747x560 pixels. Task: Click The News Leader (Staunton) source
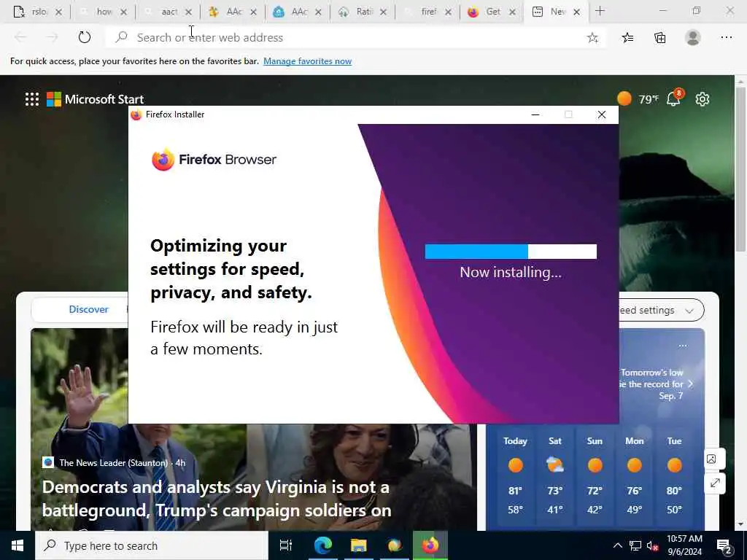(x=113, y=462)
